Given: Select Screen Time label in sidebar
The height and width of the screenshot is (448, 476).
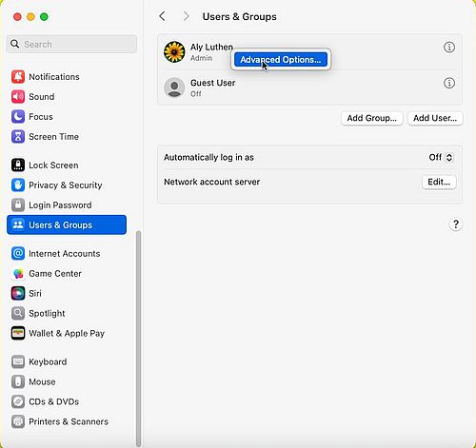Looking at the screenshot, I should tap(53, 137).
